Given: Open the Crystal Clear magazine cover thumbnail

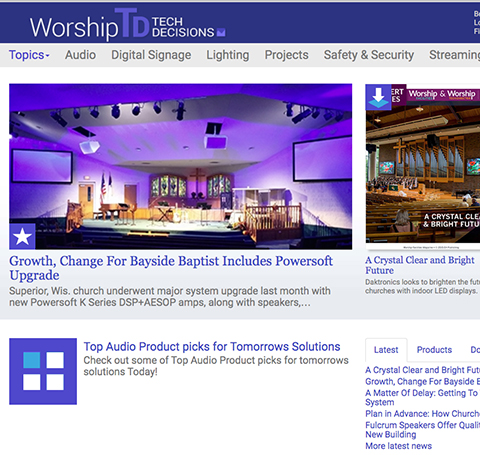Looking at the screenshot, I should tap(423, 167).
